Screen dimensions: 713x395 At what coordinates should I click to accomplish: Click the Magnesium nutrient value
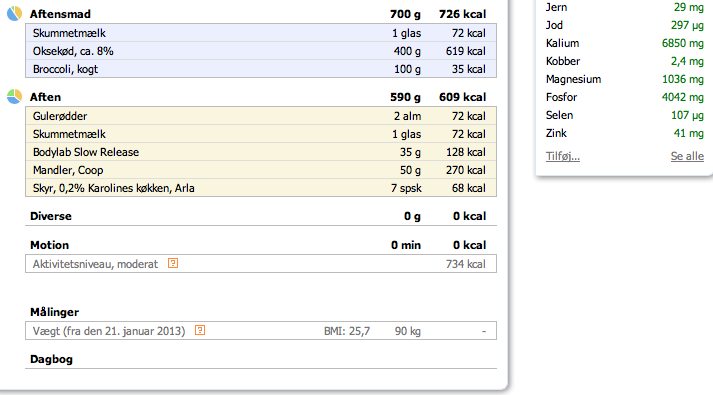(x=683, y=79)
